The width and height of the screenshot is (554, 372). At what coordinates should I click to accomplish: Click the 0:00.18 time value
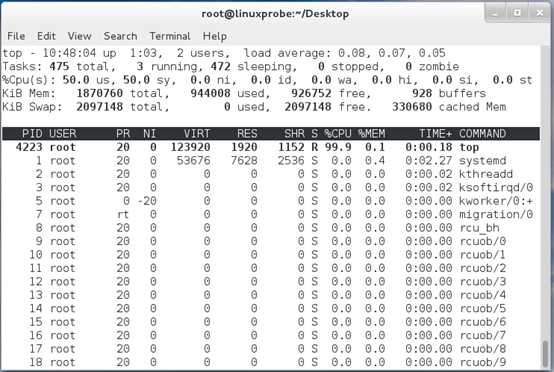click(x=429, y=147)
